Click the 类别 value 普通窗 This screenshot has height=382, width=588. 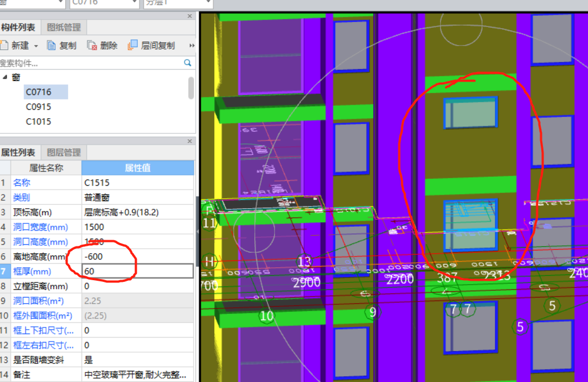pyautogui.click(x=138, y=197)
